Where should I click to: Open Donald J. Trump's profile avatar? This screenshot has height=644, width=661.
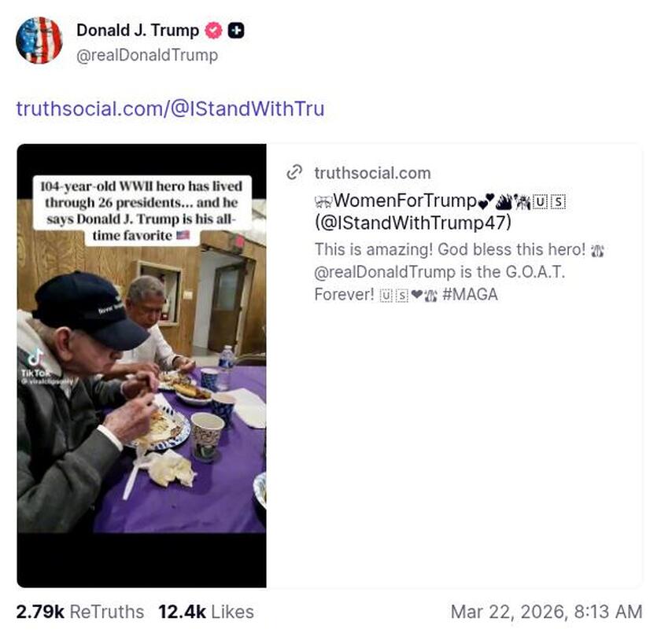pos(39,40)
